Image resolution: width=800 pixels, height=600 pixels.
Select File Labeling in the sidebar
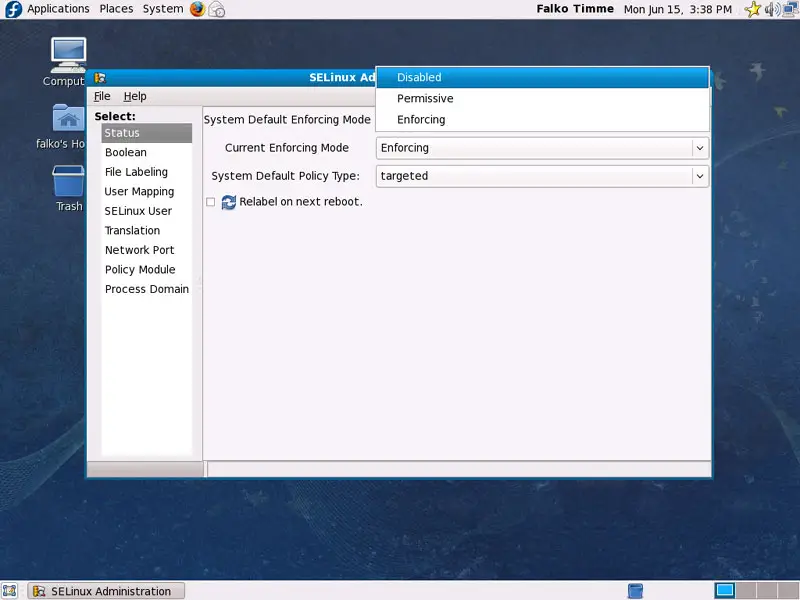(x=146, y=172)
